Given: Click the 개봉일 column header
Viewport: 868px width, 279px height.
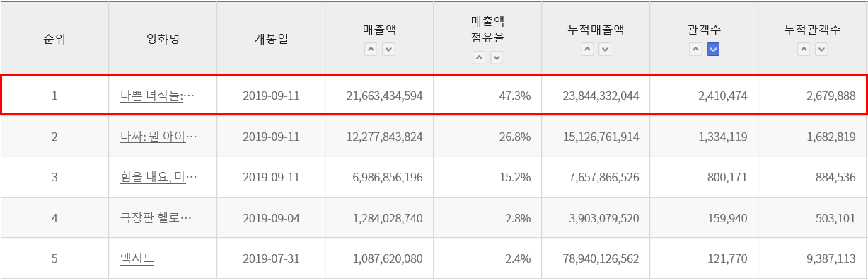Looking at the screenshot, I should (271, 38).
